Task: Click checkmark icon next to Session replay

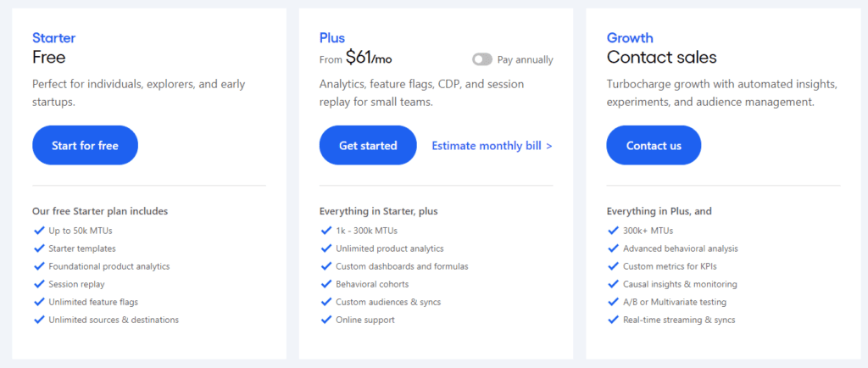Action: coord(39,284)
